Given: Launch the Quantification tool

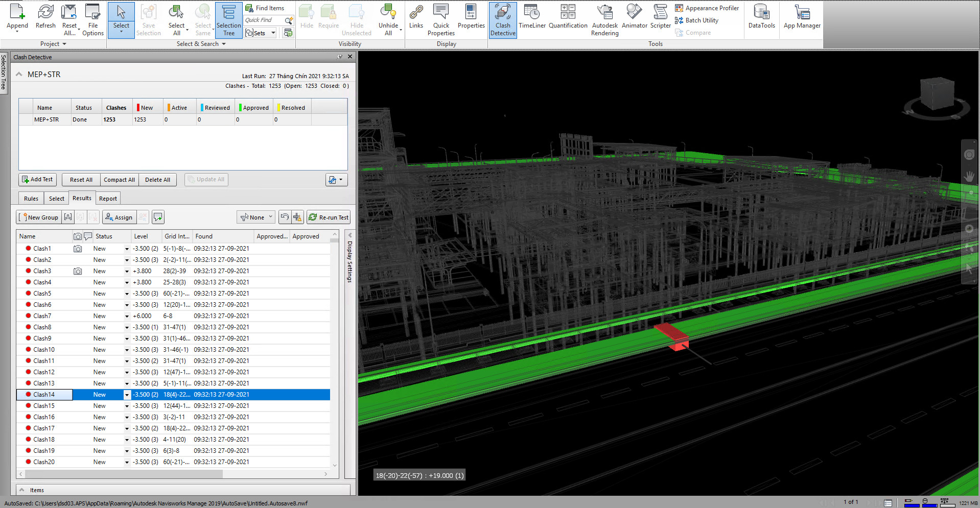Looking at the screenshot, I should (x=568, y=16).
